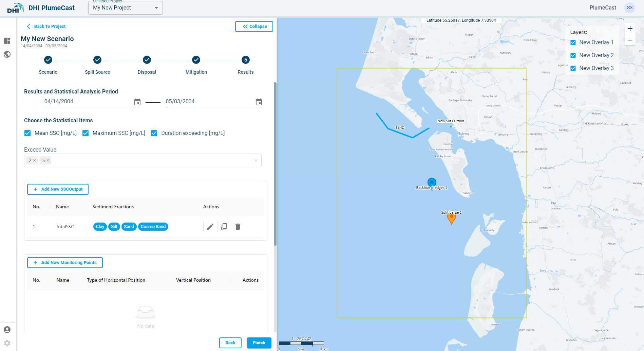Toggle Maximum SSC checkbox

pyautogui.click(x=86, y=133)
